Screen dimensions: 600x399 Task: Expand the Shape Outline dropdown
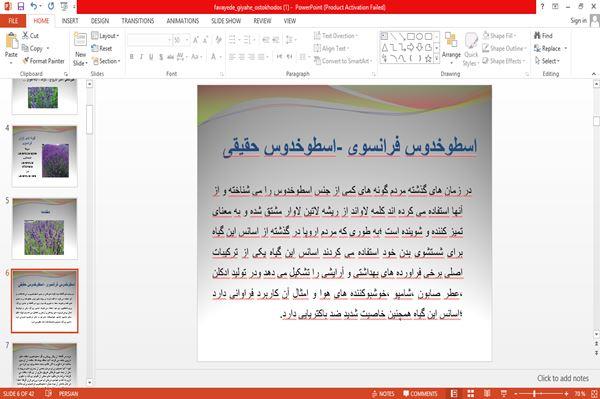[504, 48]
